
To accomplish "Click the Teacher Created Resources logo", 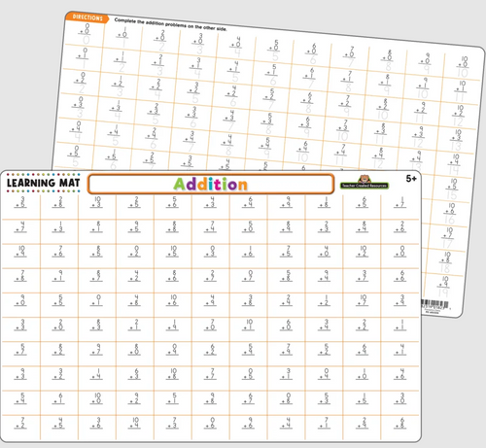I will (364, 183).
